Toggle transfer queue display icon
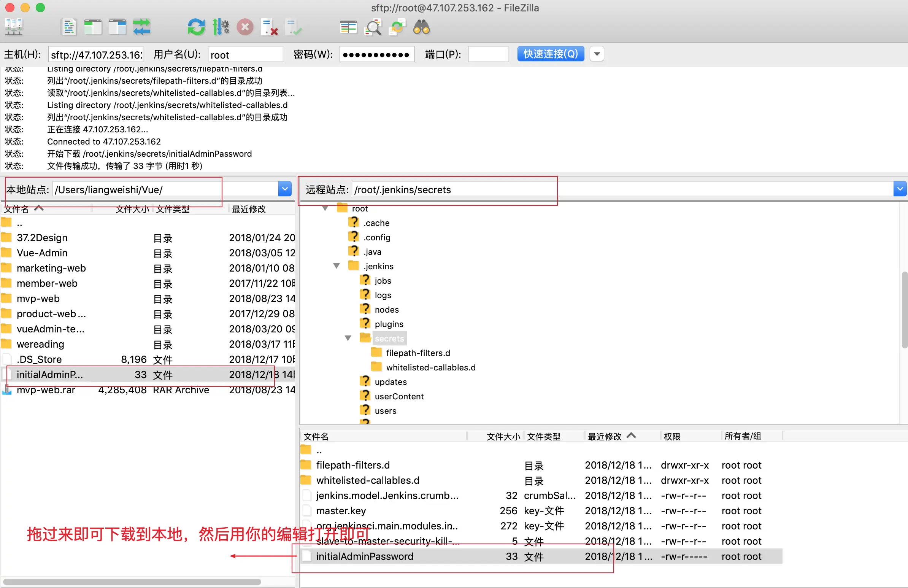908x588 pixels. pyautogui.click(x=141, y=27)
